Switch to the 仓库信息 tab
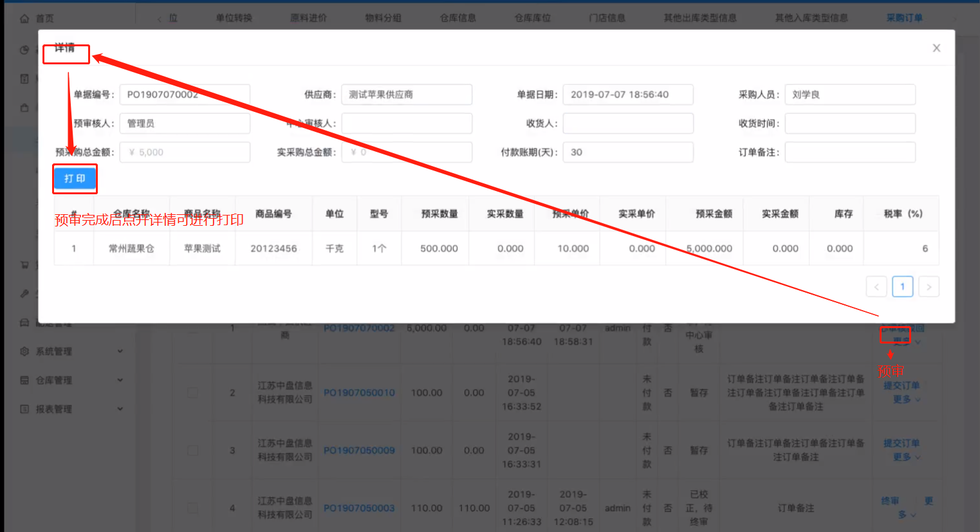This screenshot has height=532, width=980. point(458,18)
